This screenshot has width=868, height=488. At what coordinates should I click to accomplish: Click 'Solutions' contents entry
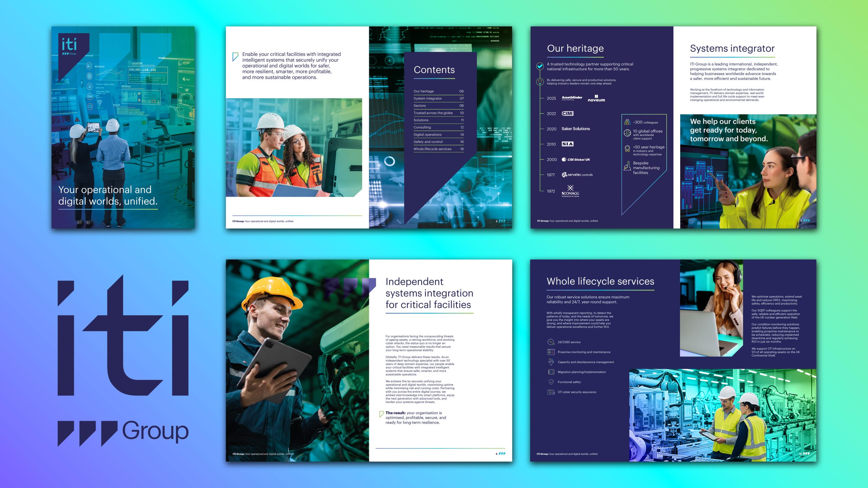click(x=438, y=120)
